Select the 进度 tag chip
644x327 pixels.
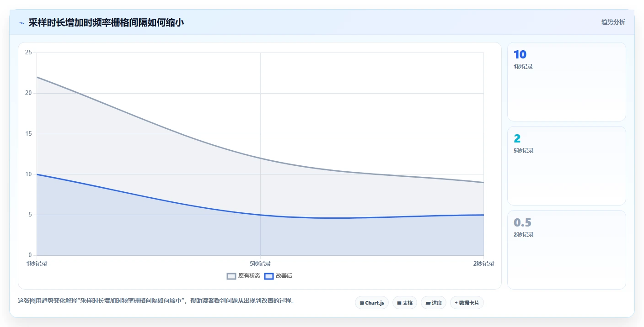pyautogui.click(x=434, y=303)
